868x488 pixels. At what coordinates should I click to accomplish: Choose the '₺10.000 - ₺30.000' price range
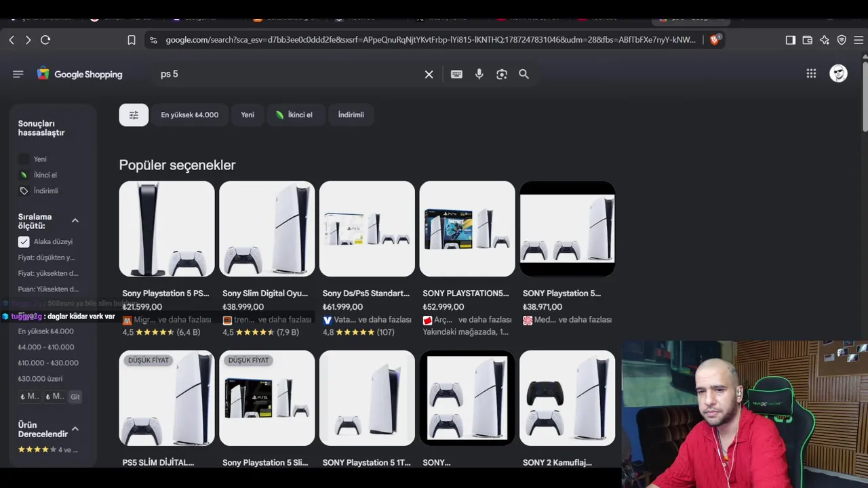point(48,363)
